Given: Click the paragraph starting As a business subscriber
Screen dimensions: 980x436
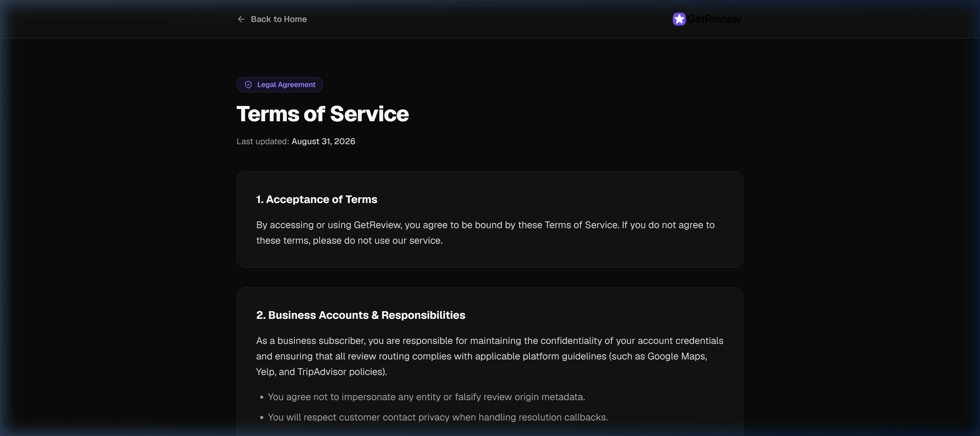Looking at the screenshot, I should [490, 356].
